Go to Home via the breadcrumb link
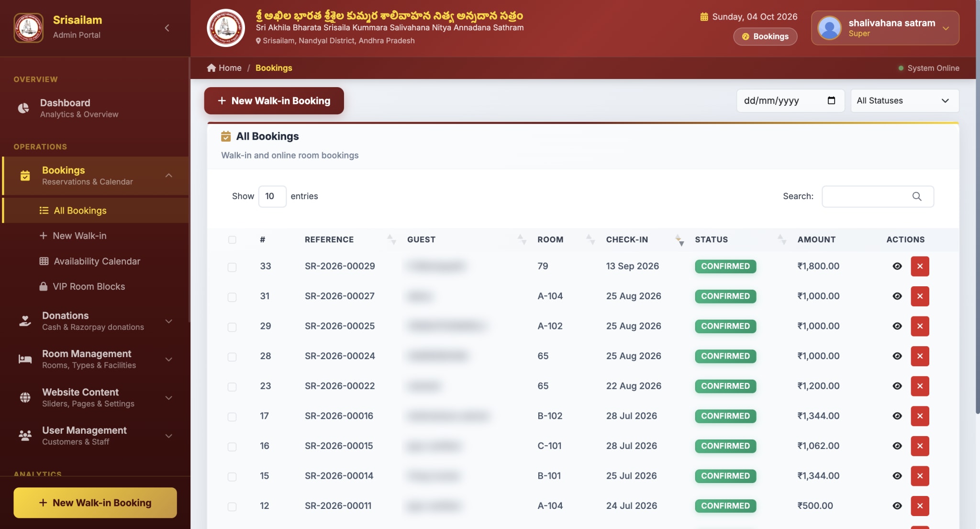This screenshot has height=529, width=980. click(224, 68)
